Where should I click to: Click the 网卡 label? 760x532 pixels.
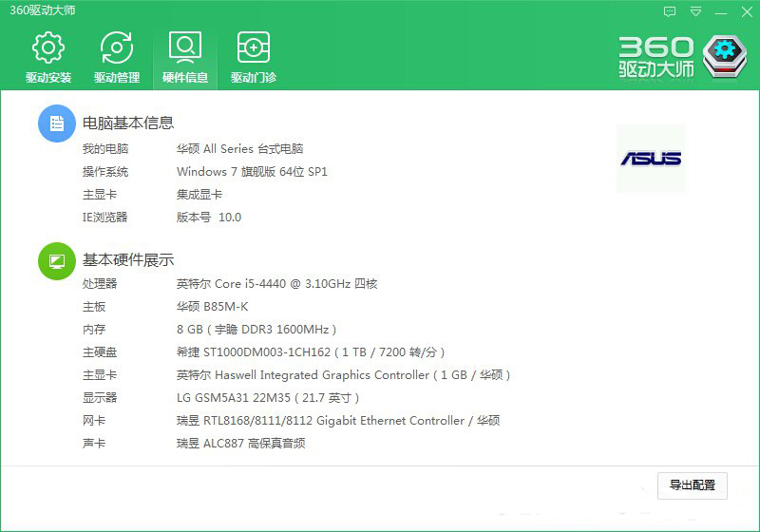[93, 421]
